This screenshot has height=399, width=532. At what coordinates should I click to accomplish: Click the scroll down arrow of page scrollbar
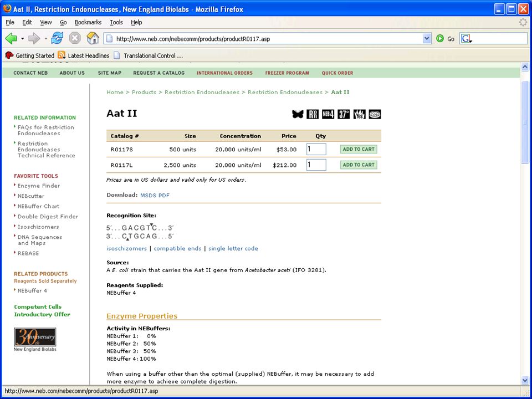point(525,381)
